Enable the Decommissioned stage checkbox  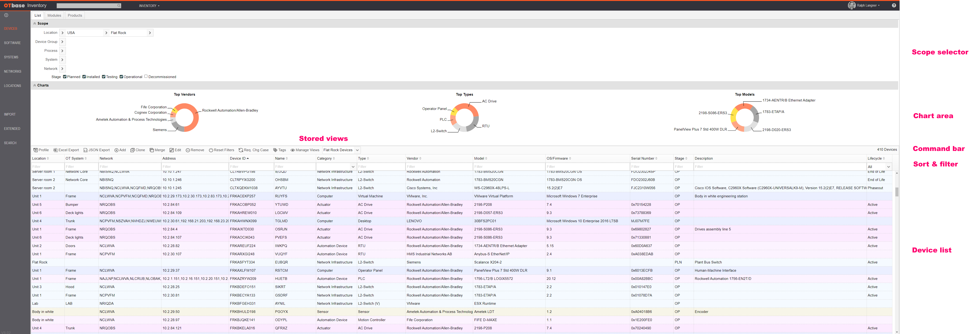[x=146, y=76]
